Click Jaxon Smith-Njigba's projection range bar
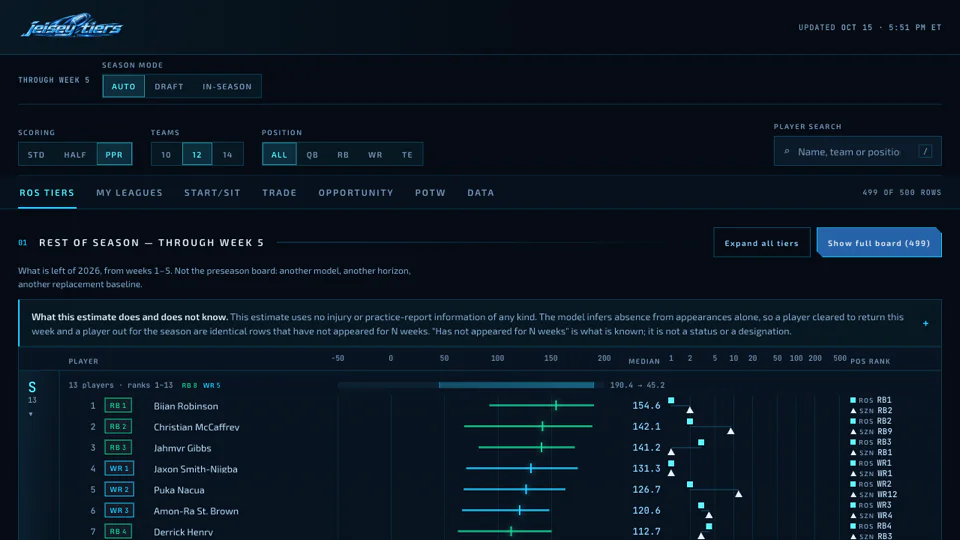This screenshot has height=540, width=960. (522, 468)
